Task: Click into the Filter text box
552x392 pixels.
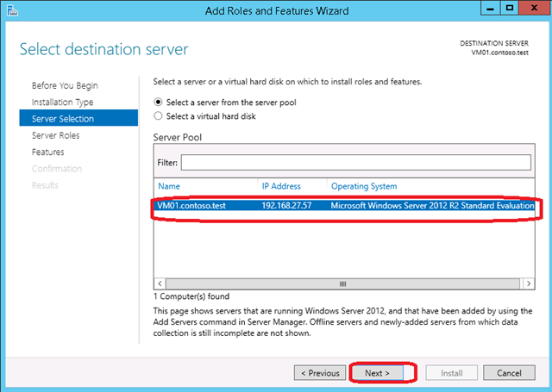Action: pyautogui.click(x=356, y=163)
